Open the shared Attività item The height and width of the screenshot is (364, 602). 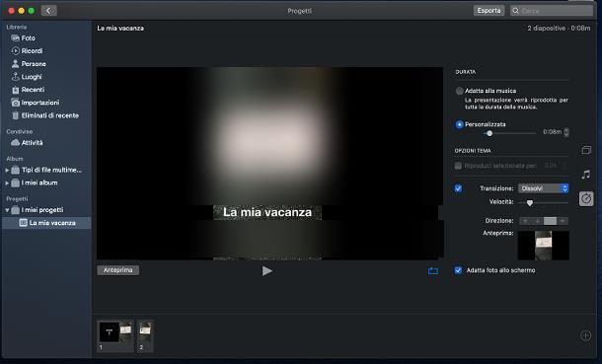[x=32, y=143]
